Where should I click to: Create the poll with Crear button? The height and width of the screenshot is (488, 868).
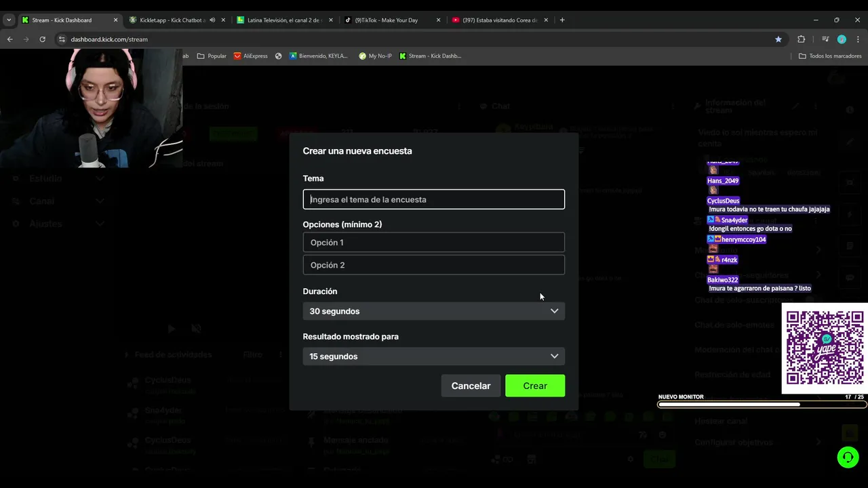coord(534,386)
